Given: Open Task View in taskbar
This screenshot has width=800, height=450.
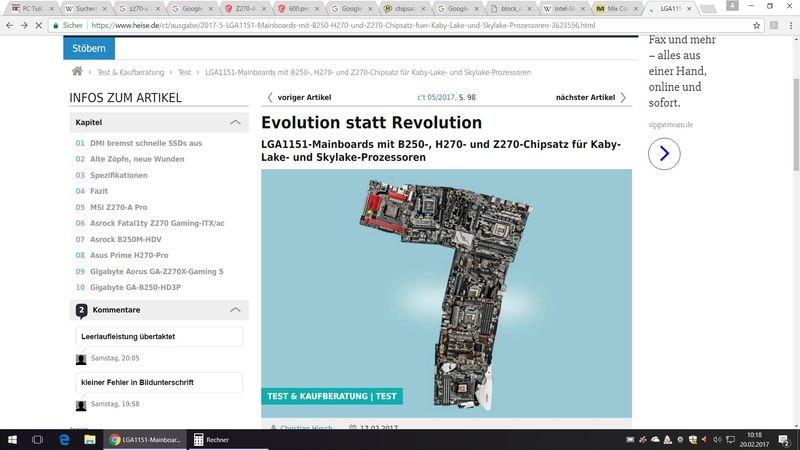Looking at the screenshot, I should [37, 439].
